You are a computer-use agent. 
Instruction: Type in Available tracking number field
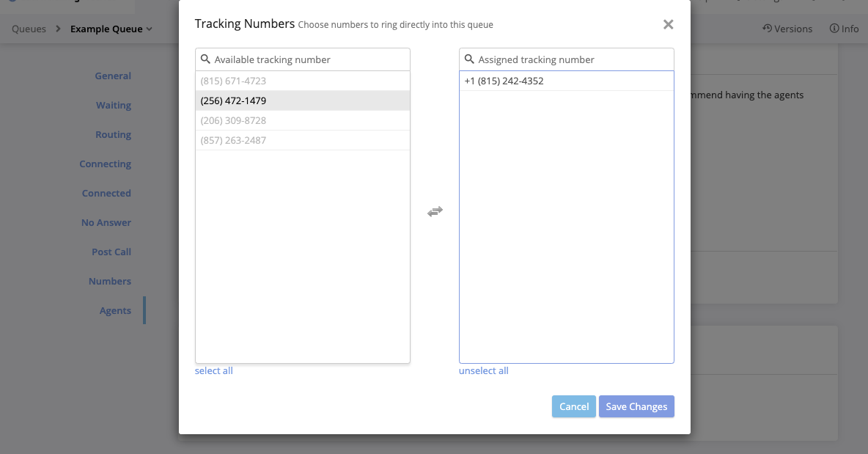(x=308, y=59)
